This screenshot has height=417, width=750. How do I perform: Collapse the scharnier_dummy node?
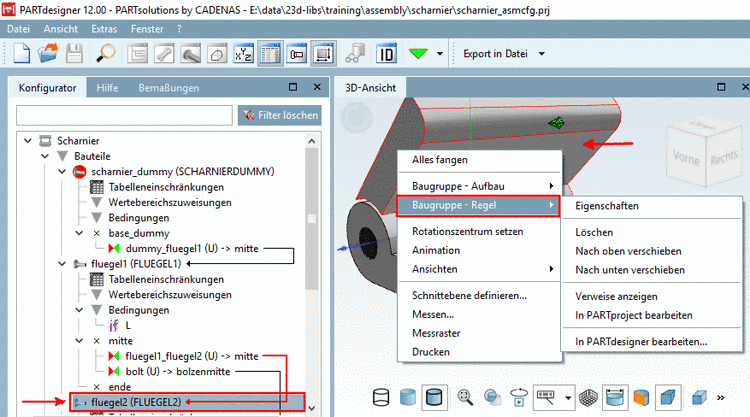(62, 172)
